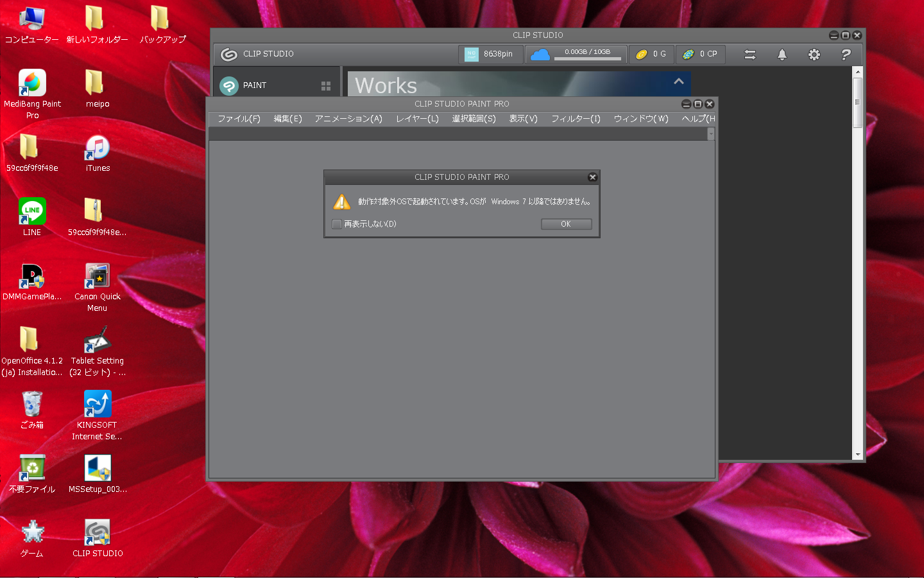The width and height of the screenshot is (924, 578).
Task: Select the OpenOffice 4.1.2 Installation folder
Action: [x=31, y=352]
